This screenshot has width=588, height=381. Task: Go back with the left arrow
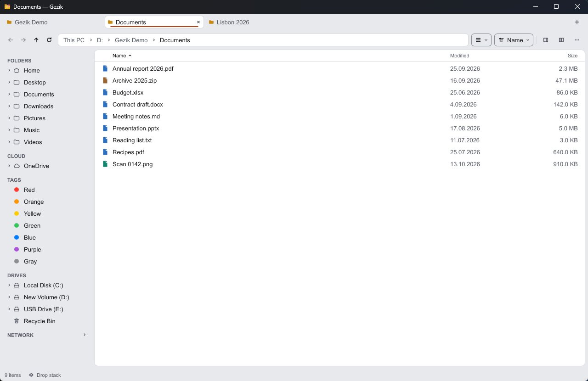click(11, 40)
